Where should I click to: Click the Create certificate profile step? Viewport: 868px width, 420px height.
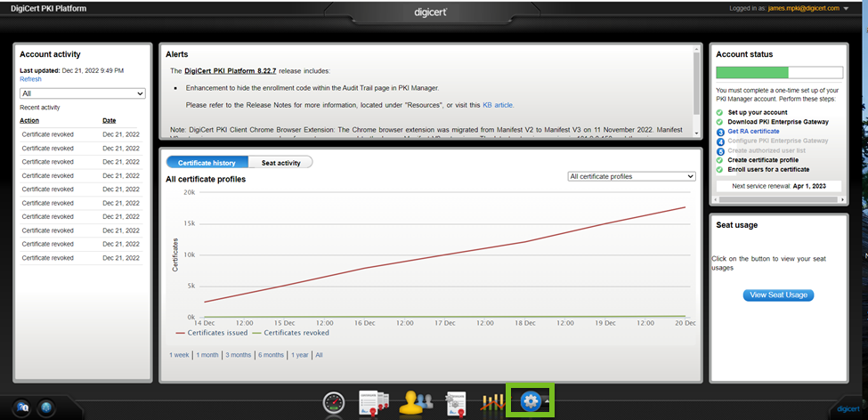click(x=763, y=160)
